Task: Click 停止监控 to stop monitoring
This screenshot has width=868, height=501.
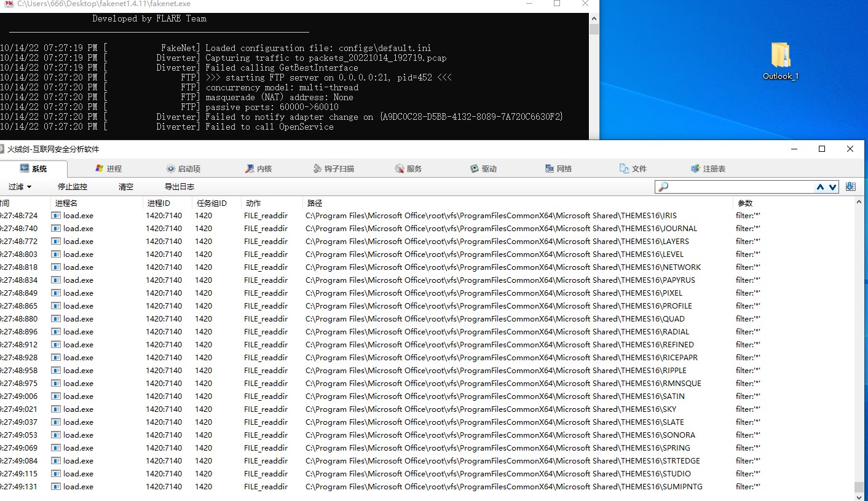Action: tap(73, 187)
